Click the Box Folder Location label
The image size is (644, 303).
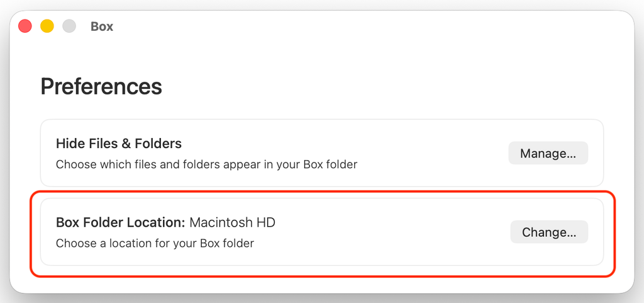pos(120,222)
